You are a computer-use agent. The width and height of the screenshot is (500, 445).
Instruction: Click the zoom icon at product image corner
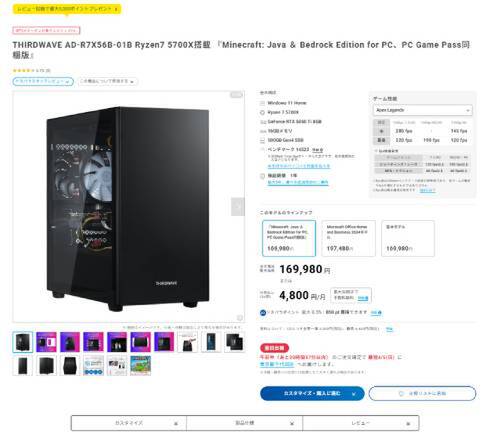(x=239, y=318)
